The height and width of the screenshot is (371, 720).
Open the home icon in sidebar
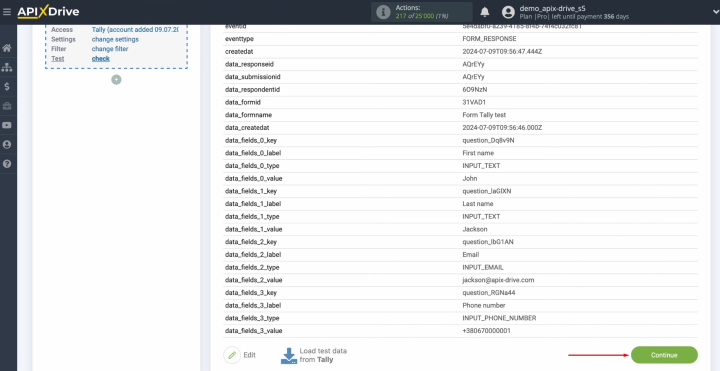click(7, 48)
